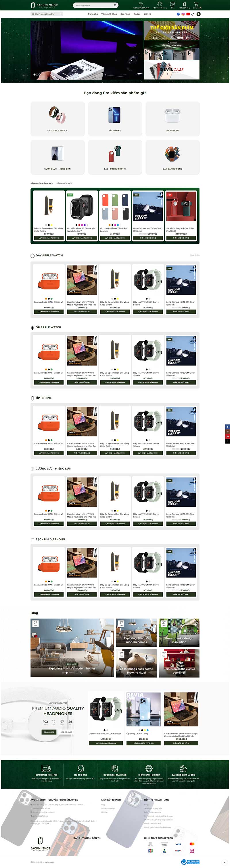Open the Ốp AirPods category card
Image resolution: width=230 pixels, height=868 pixels.
[172, 119]
